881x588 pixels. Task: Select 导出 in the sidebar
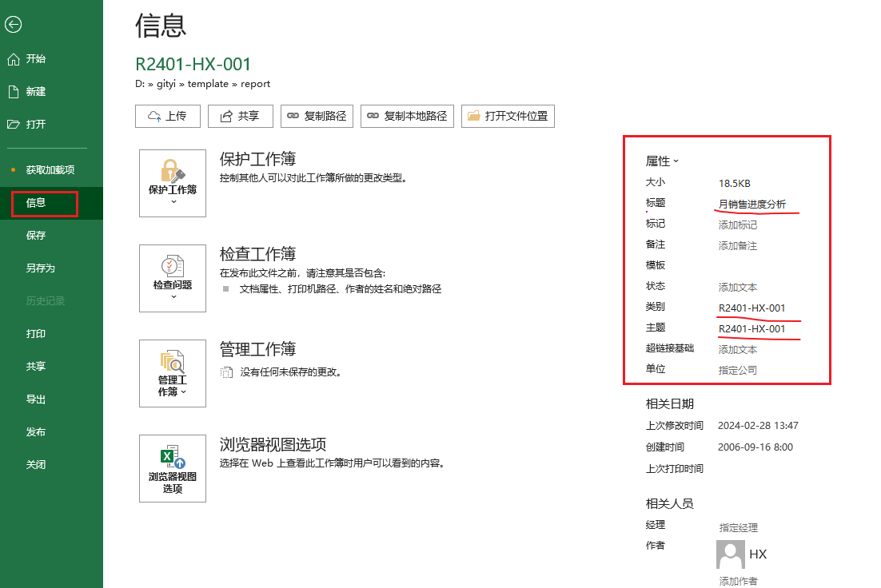point(36,398)
